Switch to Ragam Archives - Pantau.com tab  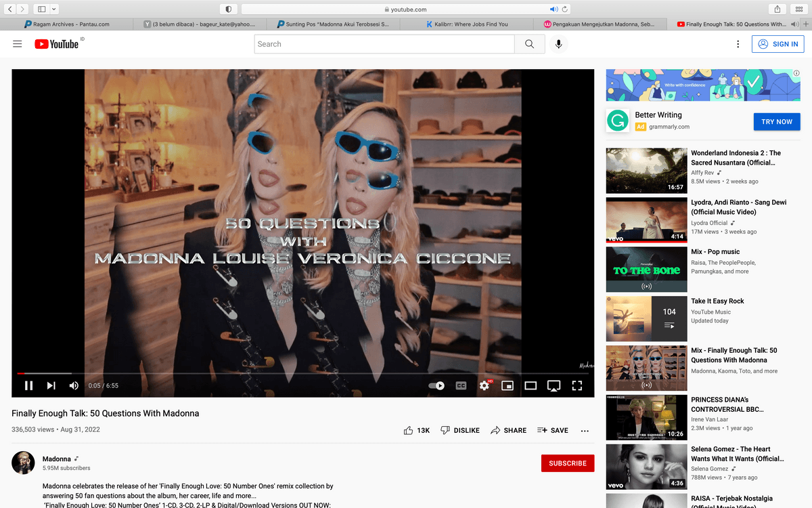[x=67, y=24]
